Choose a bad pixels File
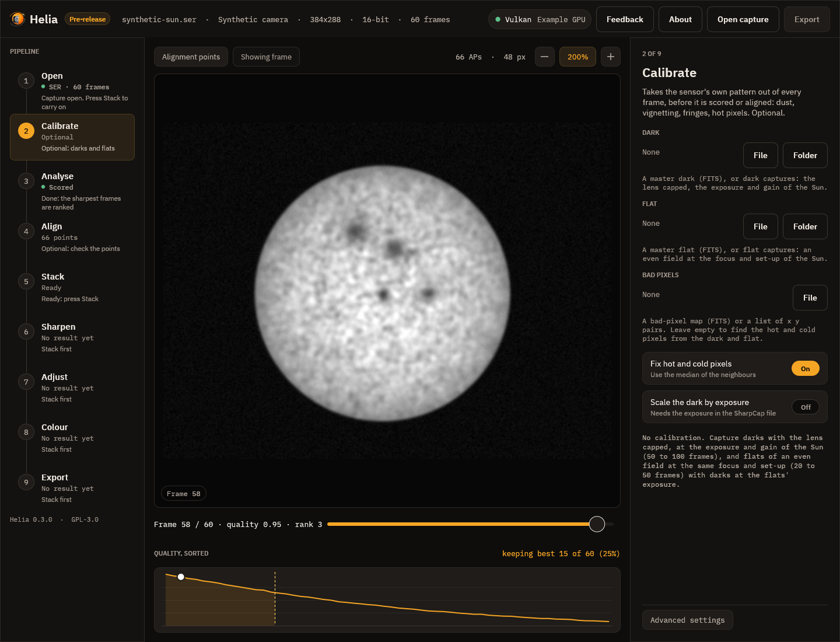 [810, 298]
